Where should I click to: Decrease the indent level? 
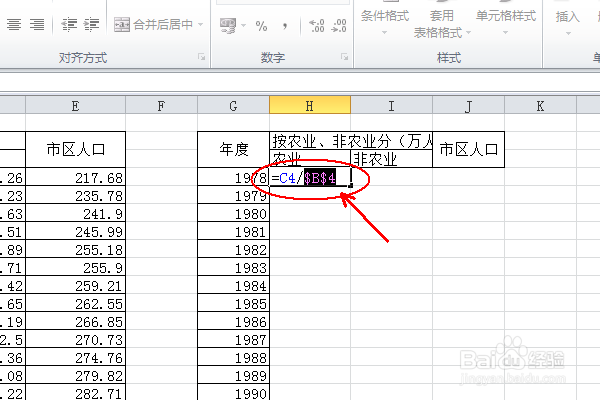click(69, 24)
